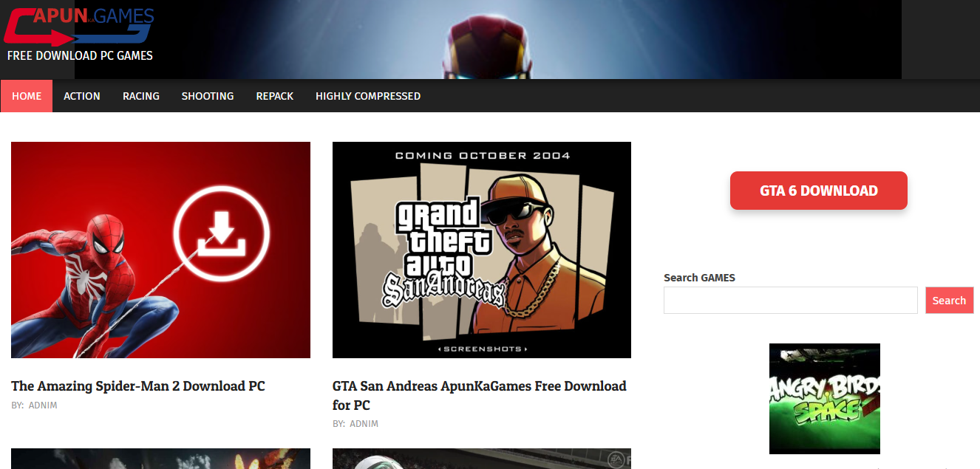Viewport: 980px width, 469px height.
Task: Click the Iron Man header banner image
Action: [488, 39]
